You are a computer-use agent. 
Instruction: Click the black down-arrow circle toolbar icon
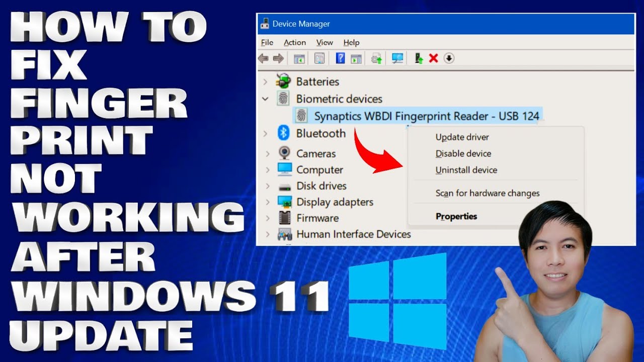pyautogui.click(x=449, y=59)
